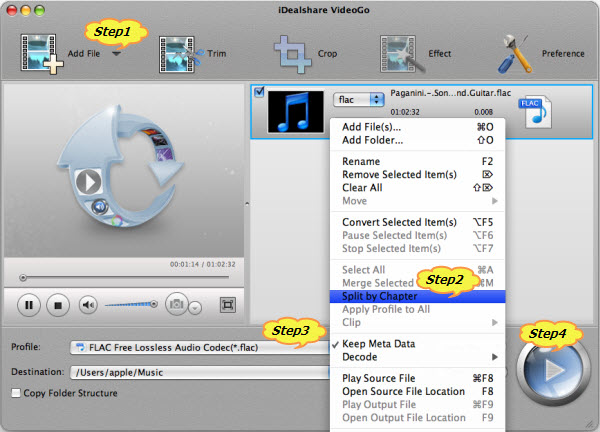
Task: Expand the Decode submenu
Action: point(417,357)
